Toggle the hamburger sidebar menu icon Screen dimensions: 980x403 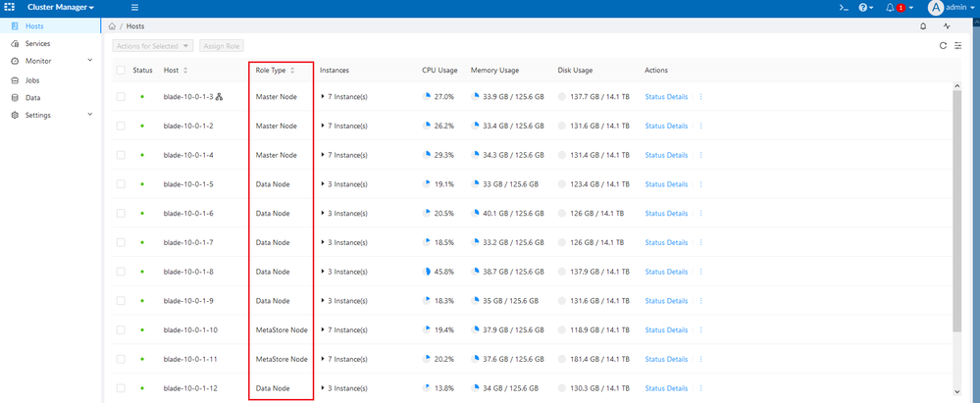point(135,8)
